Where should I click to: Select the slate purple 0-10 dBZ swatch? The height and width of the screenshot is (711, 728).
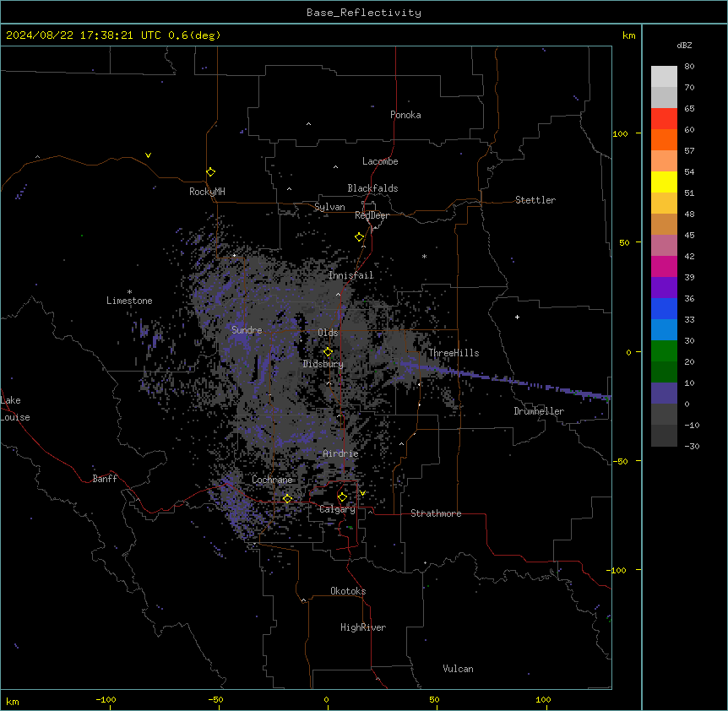click(x=664, y=393)
